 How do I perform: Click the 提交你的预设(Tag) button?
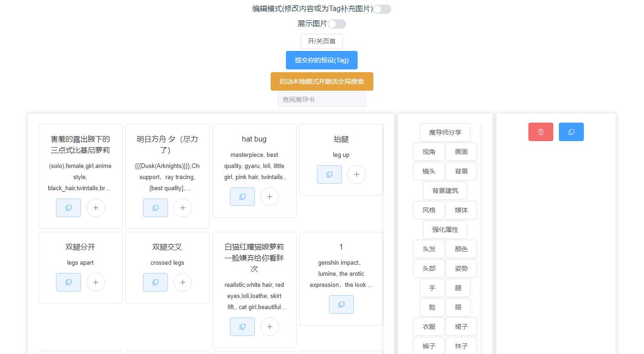click(x=322, y=60)
